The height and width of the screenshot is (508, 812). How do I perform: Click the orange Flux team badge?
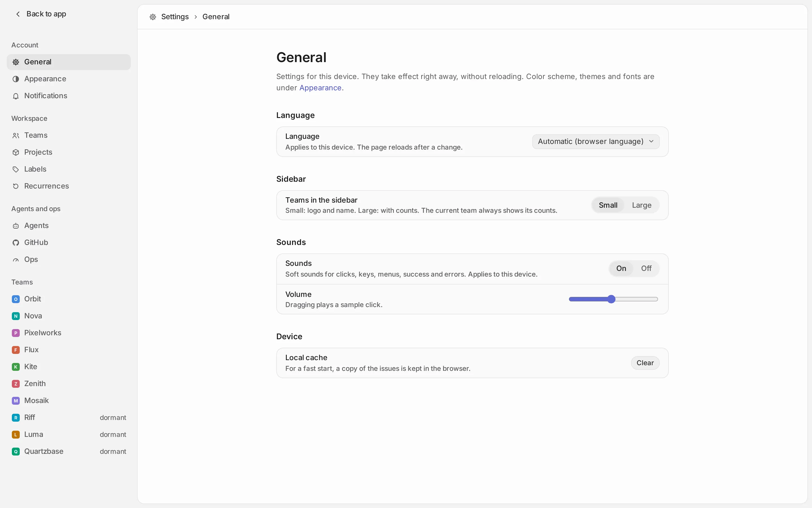16,350
